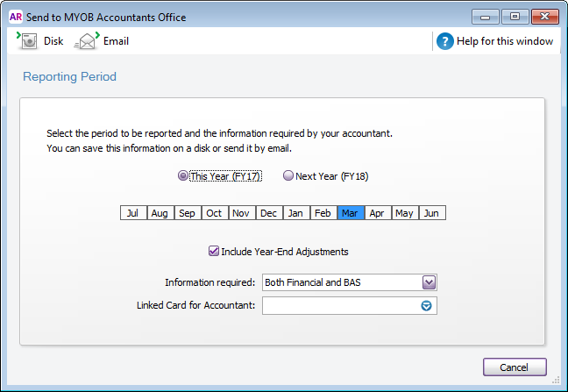Select the Sep period cell
This screenshot has height=392, width=568.
point(187,213)
